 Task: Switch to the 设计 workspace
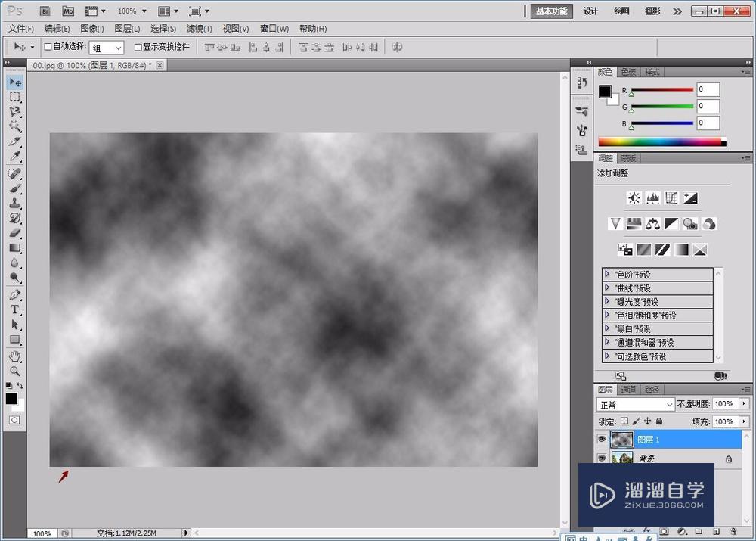tap(590, 11)
